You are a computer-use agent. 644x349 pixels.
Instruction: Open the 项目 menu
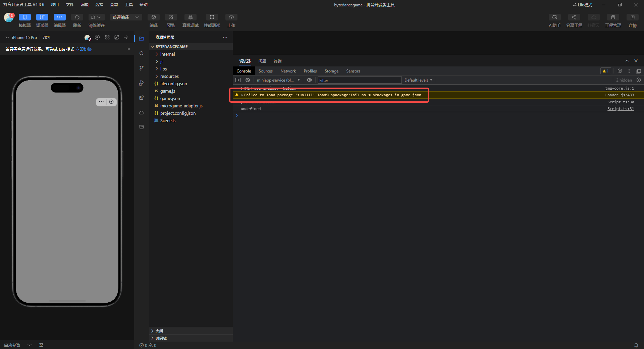[55, 5]
